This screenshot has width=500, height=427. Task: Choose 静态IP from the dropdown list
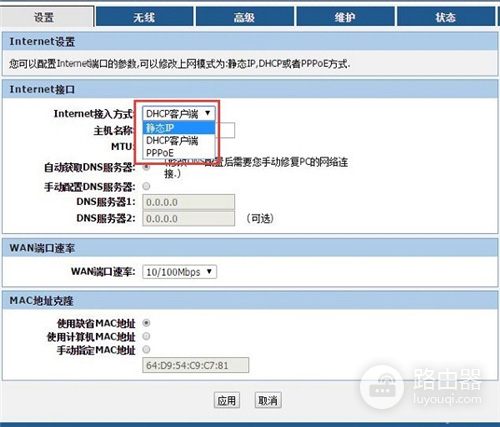179,128
